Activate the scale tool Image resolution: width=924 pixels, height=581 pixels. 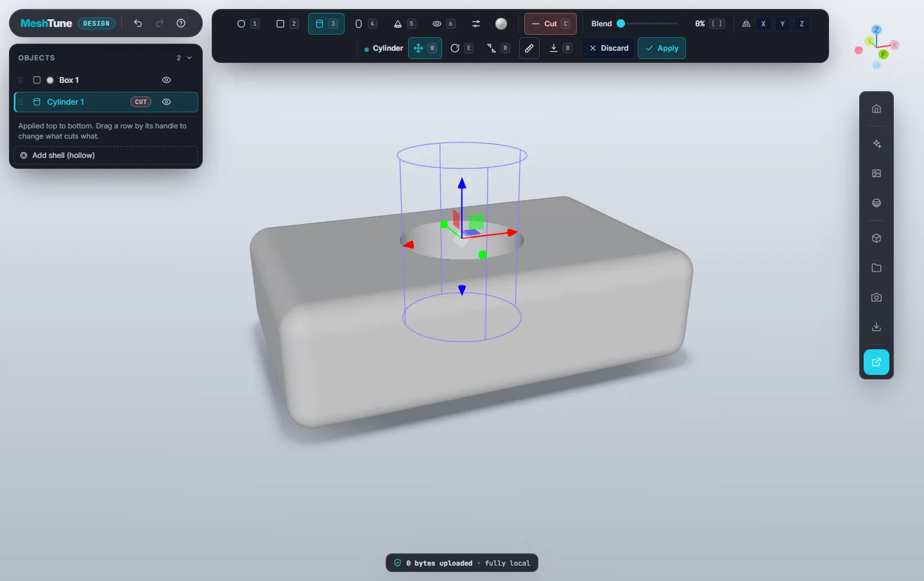498,48
